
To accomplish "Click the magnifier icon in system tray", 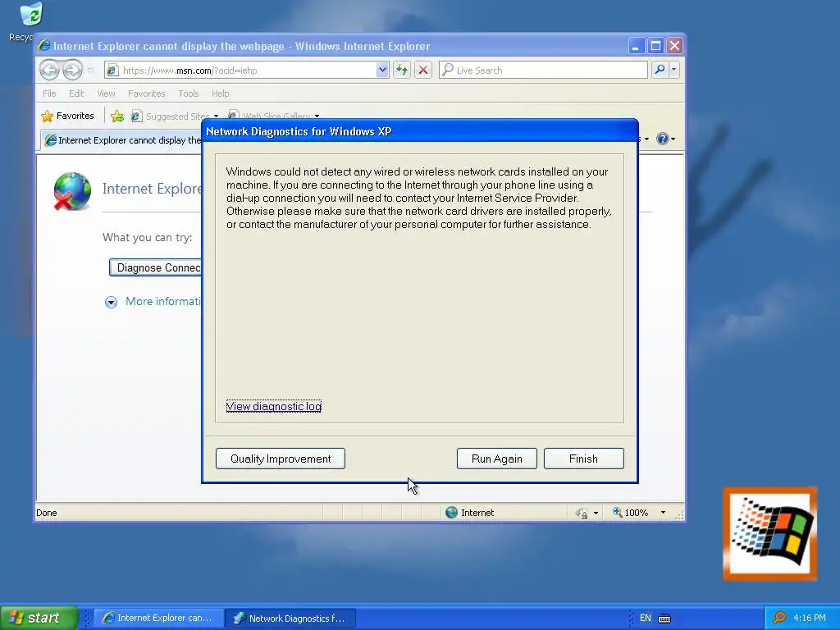I will pos(779,619).
